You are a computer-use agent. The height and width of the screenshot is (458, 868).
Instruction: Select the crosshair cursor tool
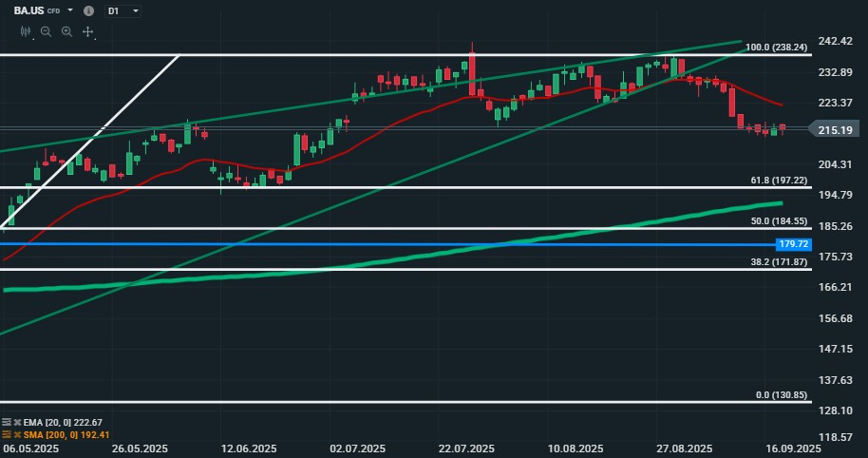pos(87,31)
